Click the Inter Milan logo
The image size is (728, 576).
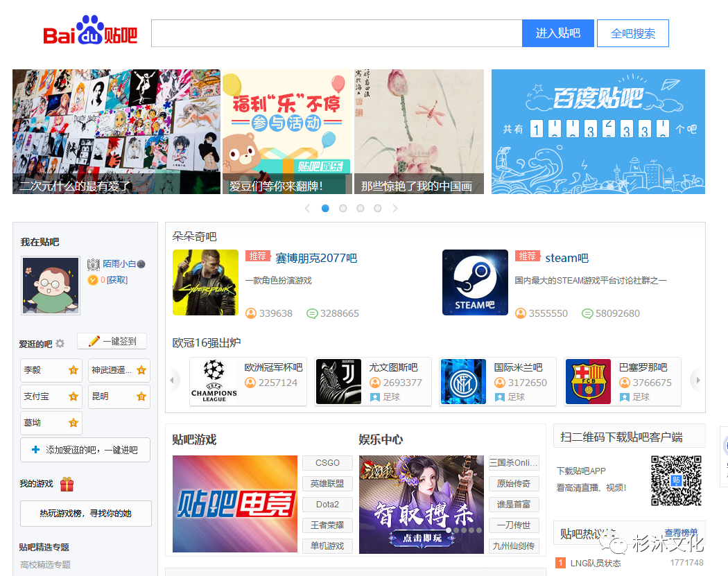pos(463,381)
